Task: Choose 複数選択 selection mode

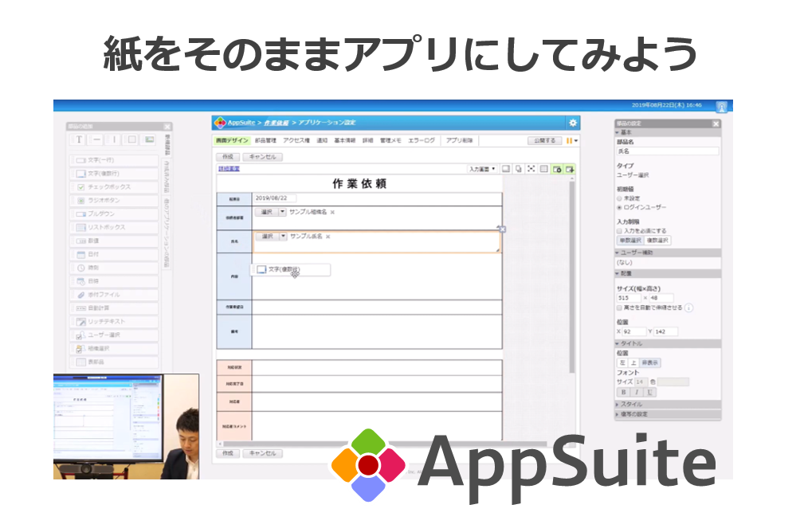Action: tap(657, 241)
